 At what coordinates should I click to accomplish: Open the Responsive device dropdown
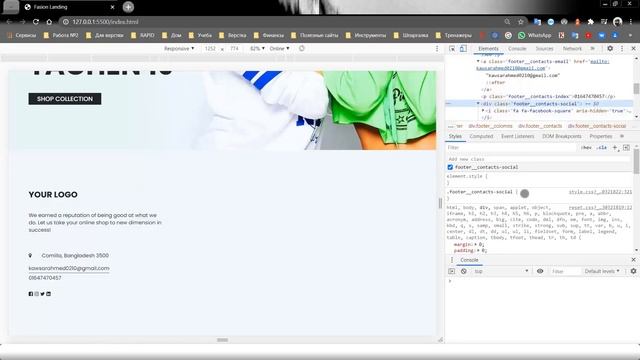tap(179, 49)
